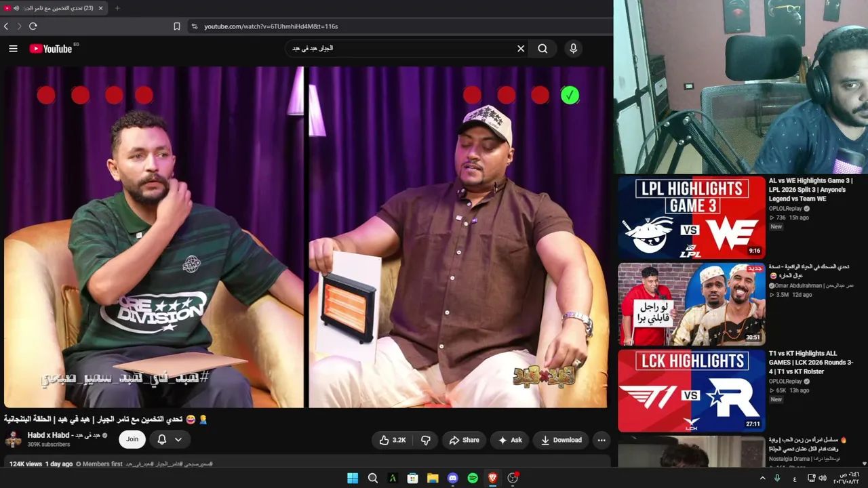This screenshot has width=868, height=488.
Task: Share this video
Action: pos(464,440)
